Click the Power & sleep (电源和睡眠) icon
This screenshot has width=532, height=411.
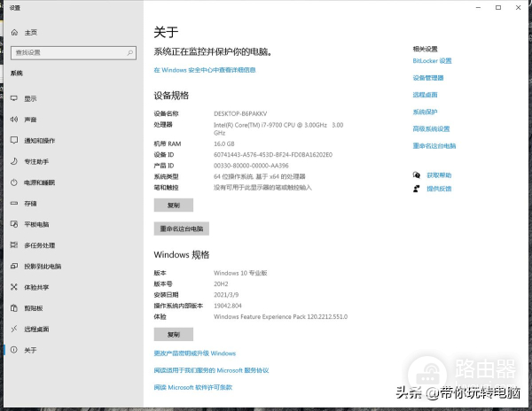pos(14,182)
